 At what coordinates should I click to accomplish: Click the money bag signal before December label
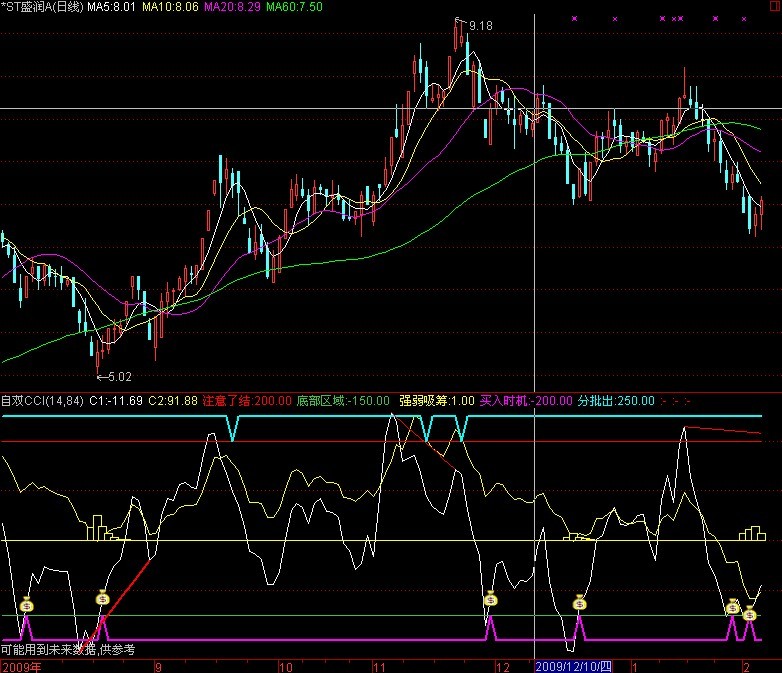click(490, 600)
